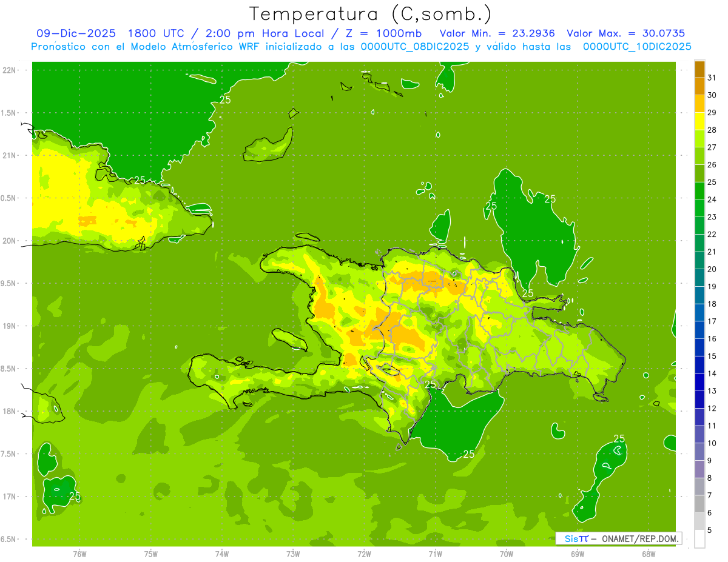This screenshot has height=562, width=728.
Task: Pick the teal colorbar swatch between 19 and 20
Action: tap(699, 278)
